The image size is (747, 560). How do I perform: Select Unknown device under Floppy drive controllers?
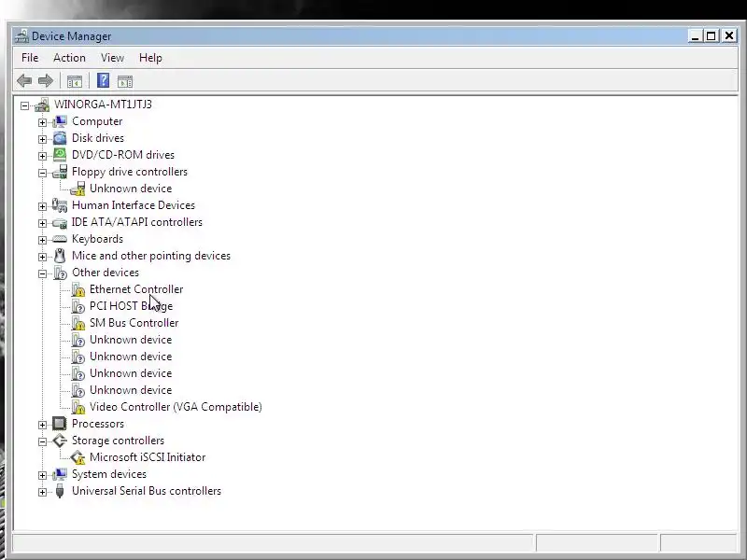(131, 189)
